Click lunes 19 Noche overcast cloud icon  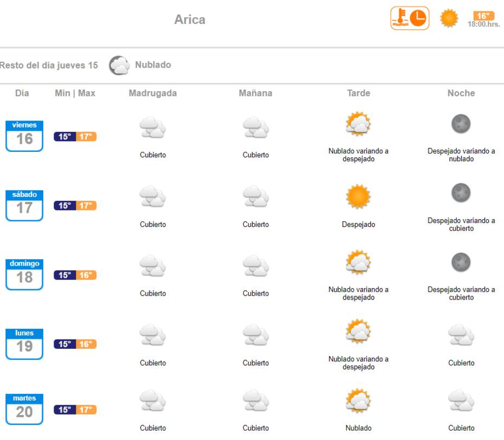pos(461,335)
